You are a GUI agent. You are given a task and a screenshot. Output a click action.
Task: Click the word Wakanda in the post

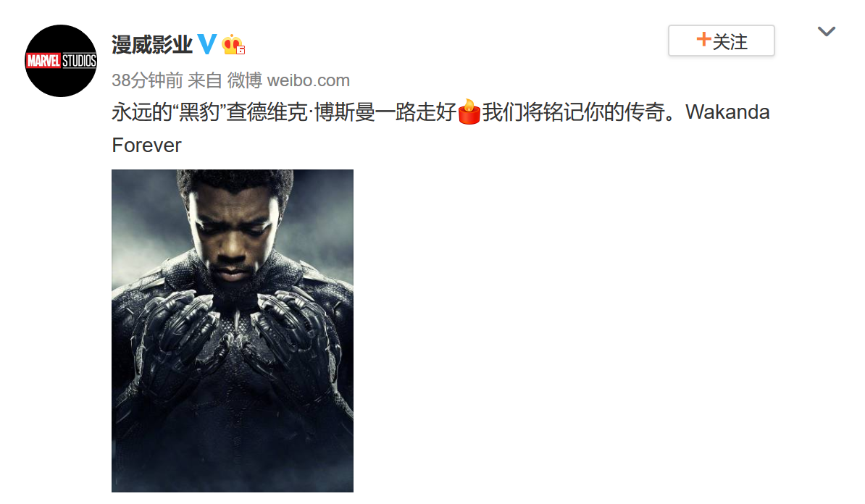727,112
